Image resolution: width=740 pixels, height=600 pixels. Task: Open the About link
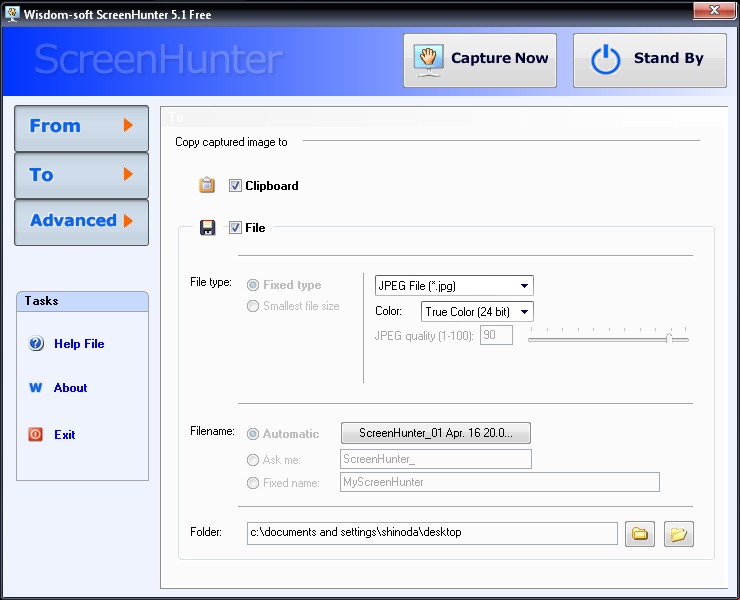click(70, 388)
